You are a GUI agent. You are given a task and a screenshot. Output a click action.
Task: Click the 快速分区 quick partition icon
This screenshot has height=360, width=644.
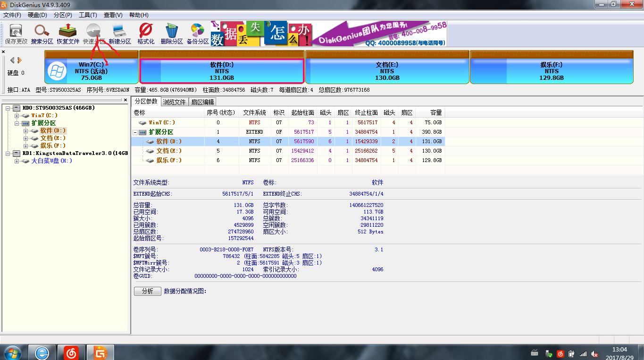(x=94, y=34)
